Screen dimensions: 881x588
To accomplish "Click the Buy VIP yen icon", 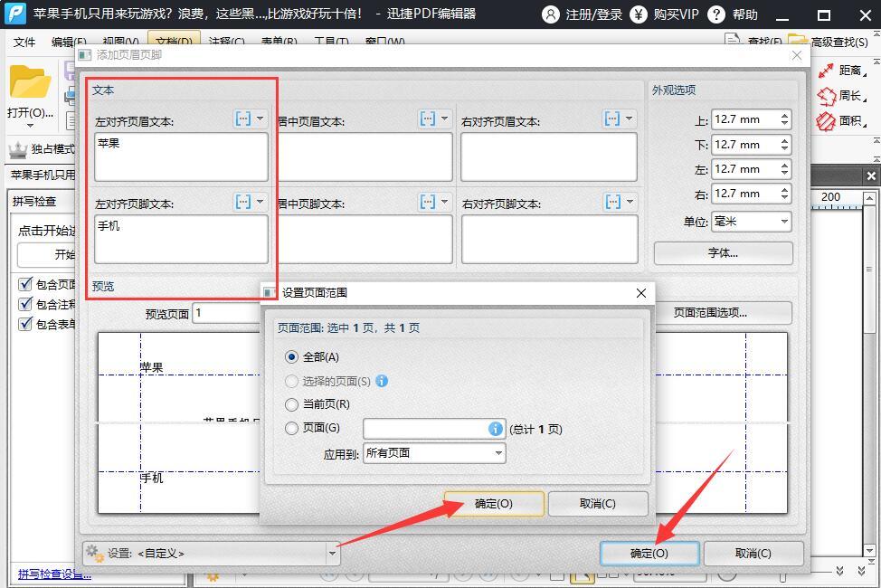I will pos(639,14).
